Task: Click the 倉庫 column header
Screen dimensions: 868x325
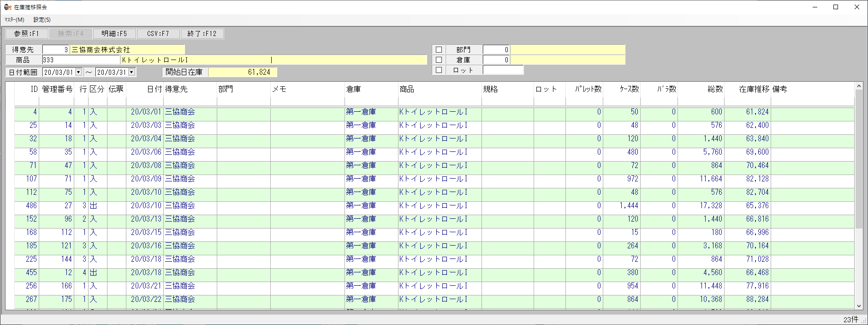Action: coord(371,89)
